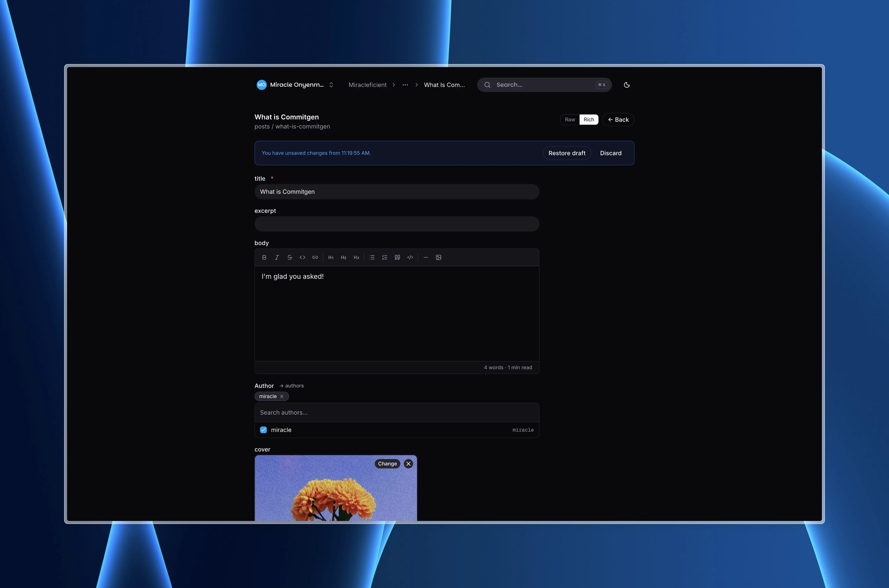Click the 'posts / what-is-commitgen' path text
This screenshot has width=889, height=588.
(x=292, y=126)
